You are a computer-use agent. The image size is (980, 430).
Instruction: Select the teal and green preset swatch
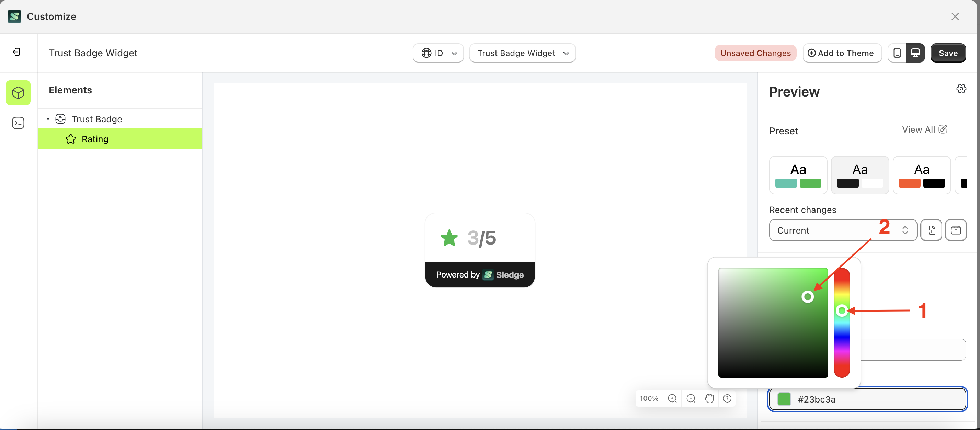click(798, 175)
